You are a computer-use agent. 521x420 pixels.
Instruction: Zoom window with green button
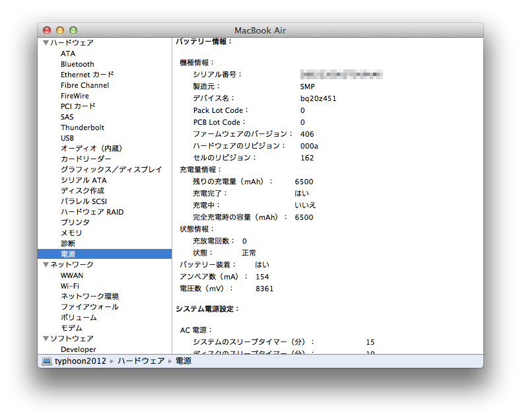pos(73,30)
